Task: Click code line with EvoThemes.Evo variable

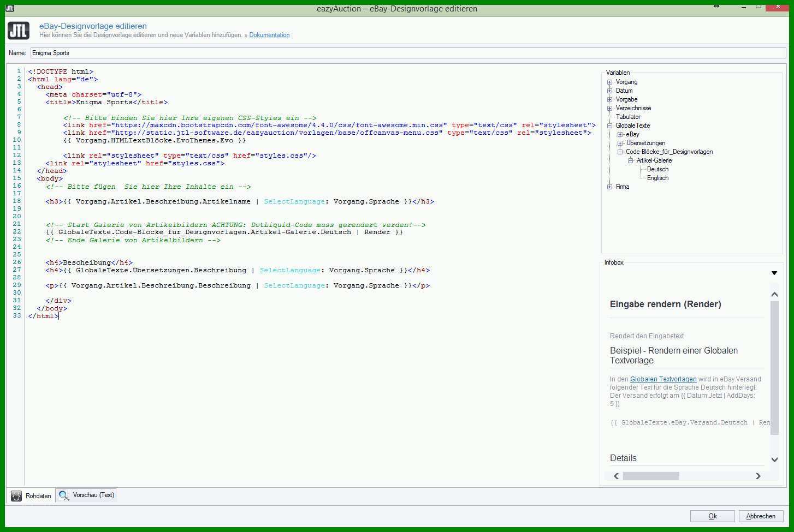Action: 155,140
